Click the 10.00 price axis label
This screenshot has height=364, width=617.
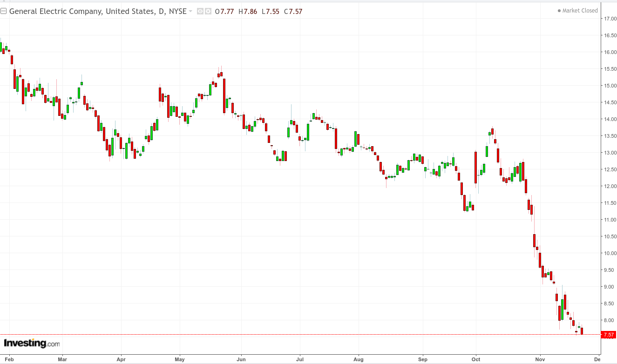[x=610, y=253]
